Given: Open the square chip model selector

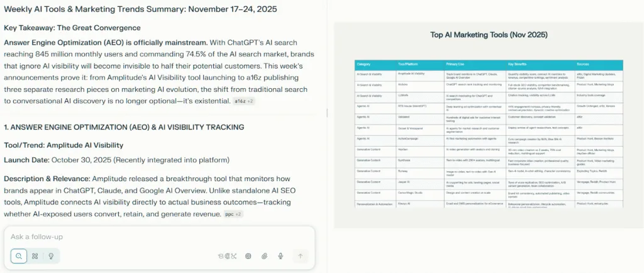Looking at the screenshot, I should tap(248, 256).
